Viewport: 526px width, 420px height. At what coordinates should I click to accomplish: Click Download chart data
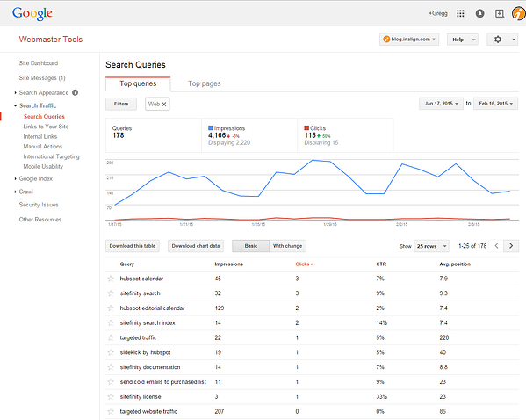point(196,246)
